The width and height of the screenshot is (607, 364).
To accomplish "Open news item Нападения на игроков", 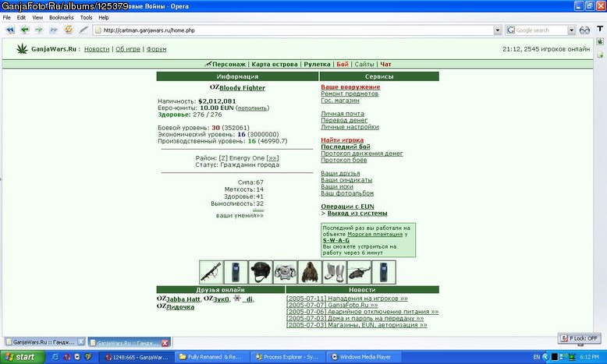I will click(347, 299).
